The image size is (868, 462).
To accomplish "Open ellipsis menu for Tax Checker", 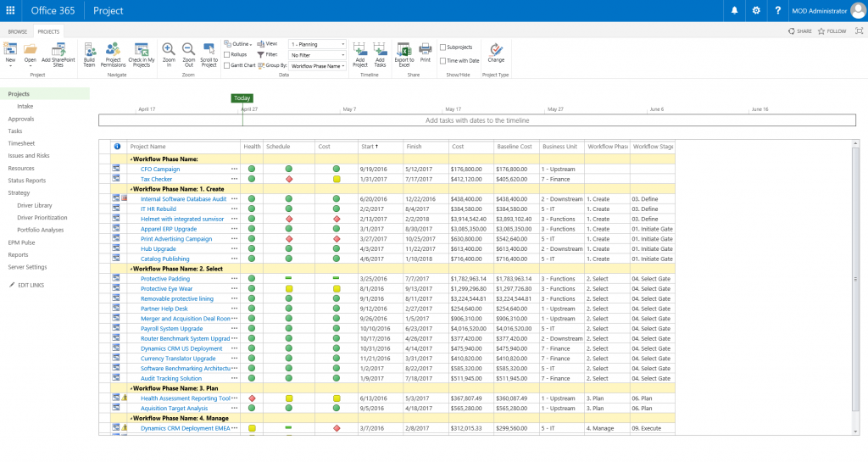I will pyautogui.click(x=234, y=179).
